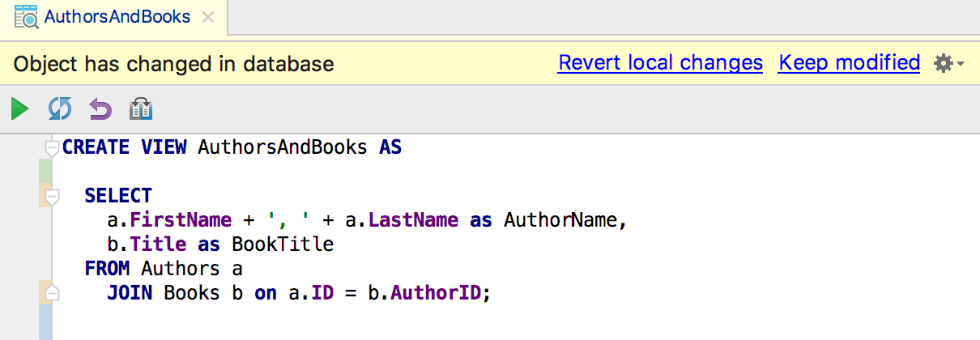
Task: Click the fold end marker at the JOIN line
Action: pos(53,292)
